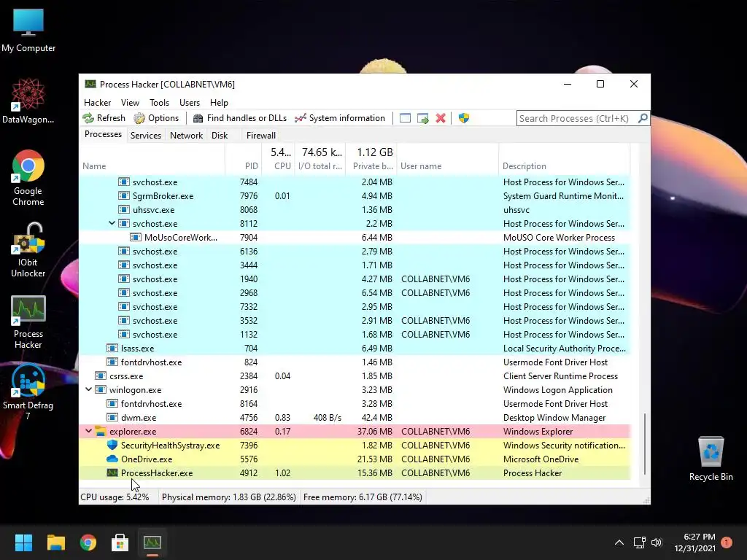The width and height of the screenshot is (747, 560).
Task: Click the shield elevate icon in toolbar
Action: (464, 118)
